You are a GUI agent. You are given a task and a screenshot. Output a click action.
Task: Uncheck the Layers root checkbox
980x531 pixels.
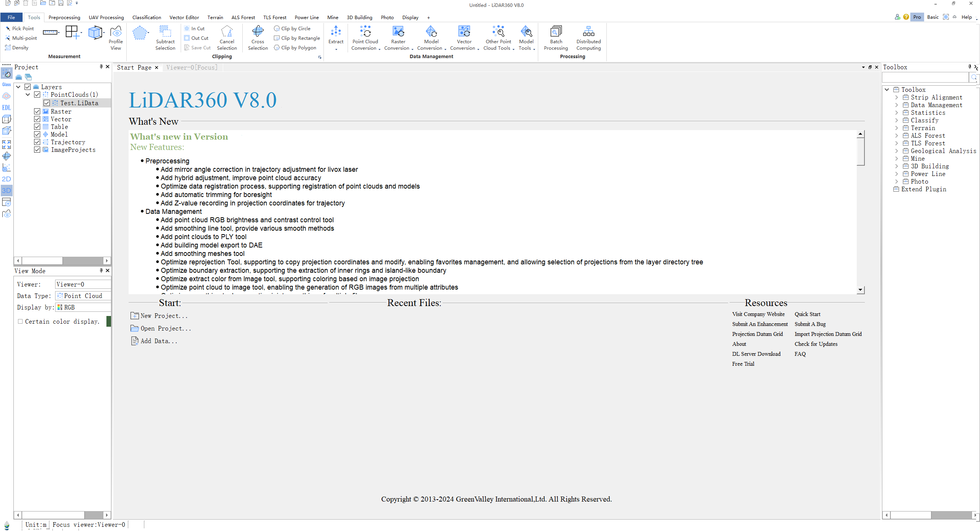[x=28, y=87]
